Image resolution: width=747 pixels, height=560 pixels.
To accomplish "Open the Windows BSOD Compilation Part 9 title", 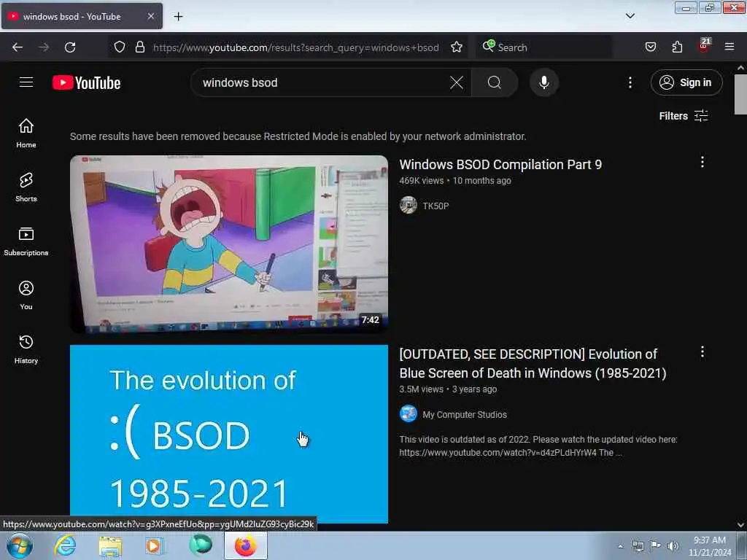I will 500,165.
